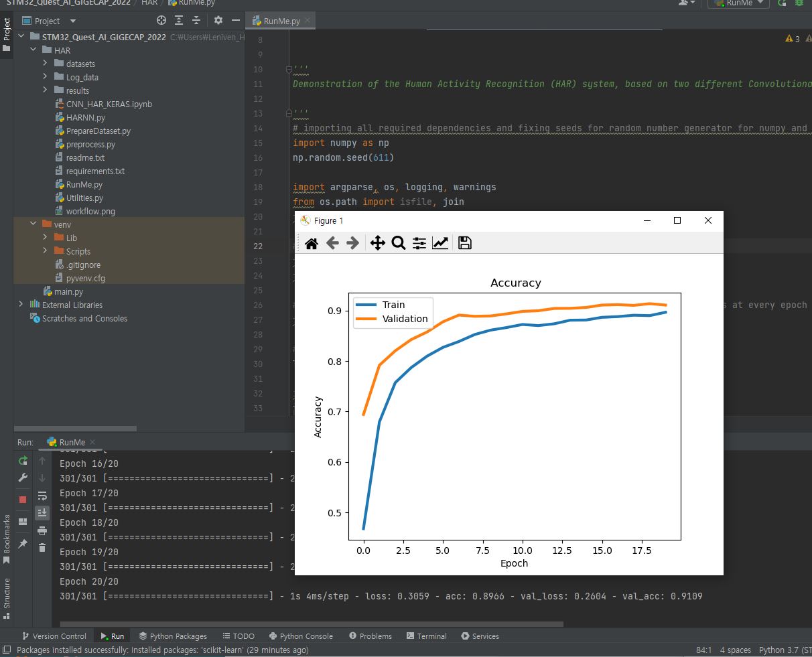Open Version Control tool window
This screenshot has width=812, height=657.
click(54, 636)
